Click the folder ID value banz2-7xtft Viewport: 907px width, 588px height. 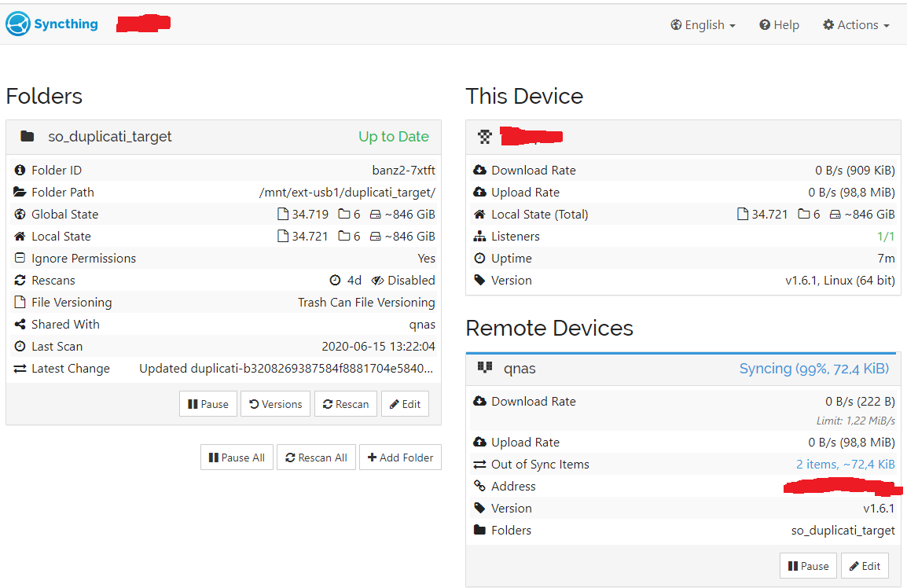(x=403, y=170)
